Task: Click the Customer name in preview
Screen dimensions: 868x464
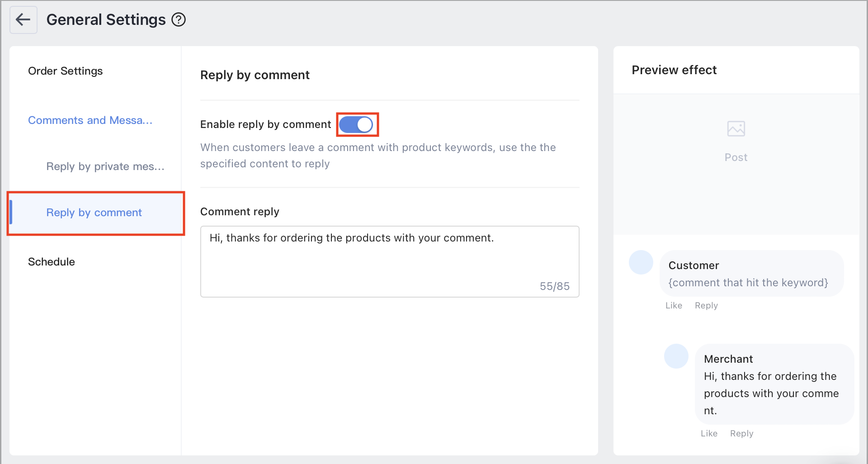Action: pos(693,265)
